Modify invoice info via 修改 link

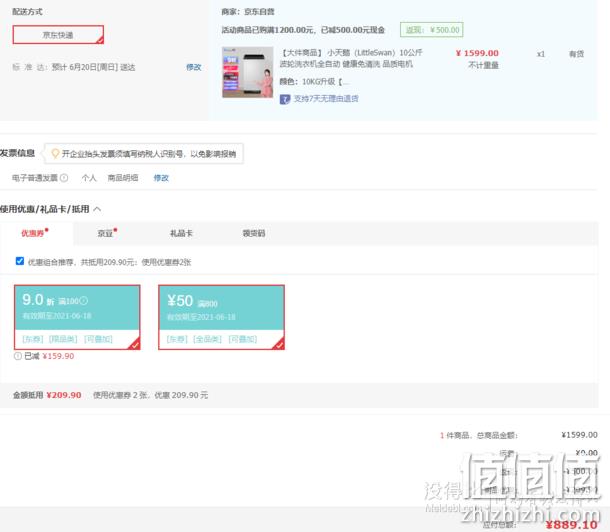pyautogui.click(x=161, y=178)
